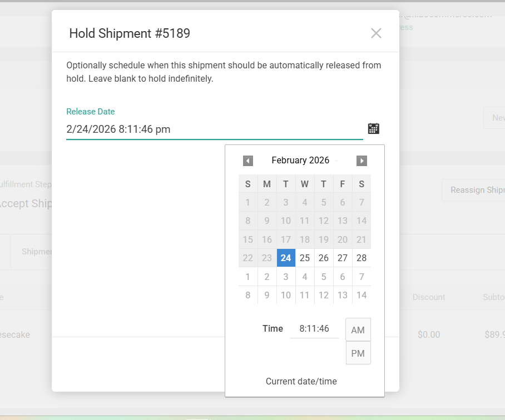505x420 pixels.
Task: Select March 14 at calendar bottom right
Action: (x=362, y=295)
